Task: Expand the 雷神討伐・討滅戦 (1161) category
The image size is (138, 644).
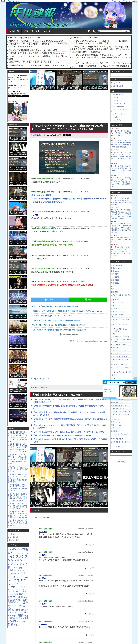Action: coord(112,317)
